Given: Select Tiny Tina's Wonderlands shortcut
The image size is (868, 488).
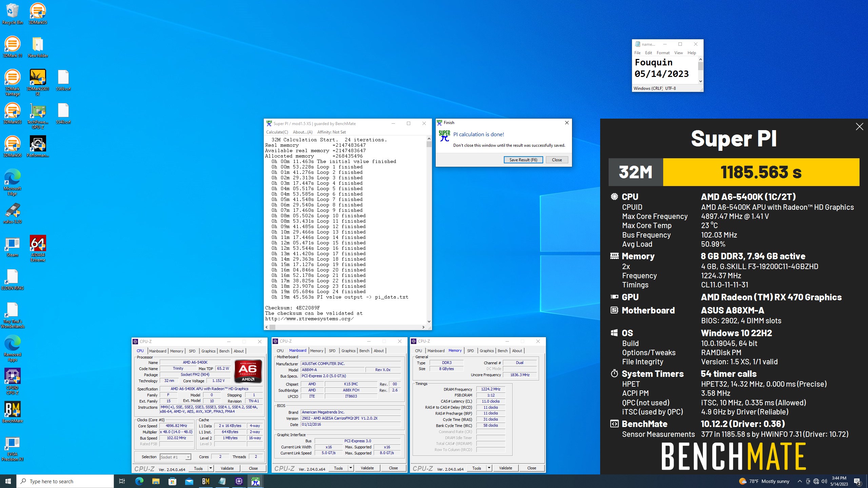Looking at the screenshot, I should point(13,315).
